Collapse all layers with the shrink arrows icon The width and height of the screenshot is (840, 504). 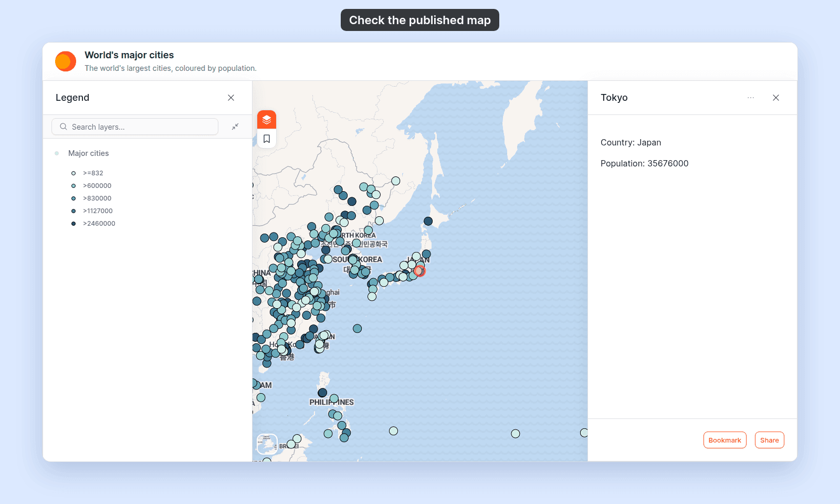pyautogui.click(x=235, y=127)
